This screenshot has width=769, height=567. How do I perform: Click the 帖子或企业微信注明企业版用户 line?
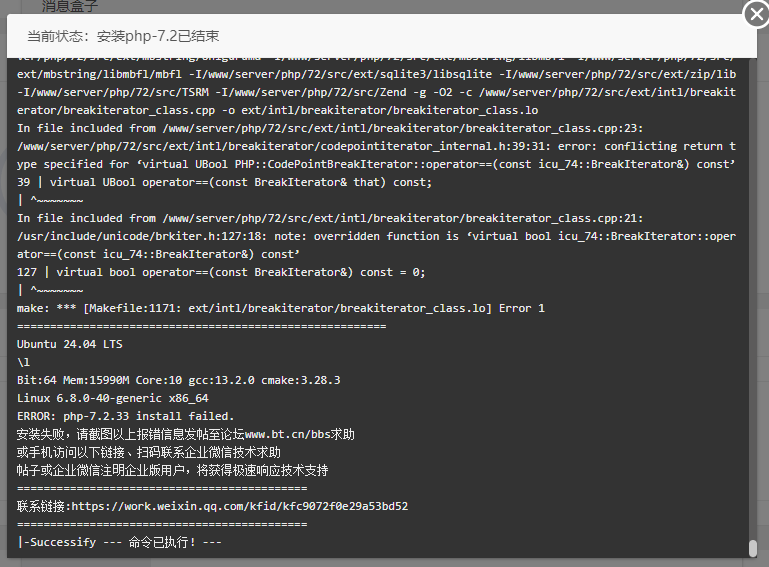(x=172, y=470)
